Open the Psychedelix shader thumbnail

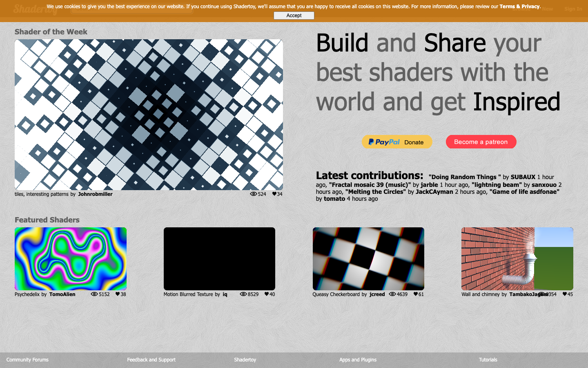71,259
